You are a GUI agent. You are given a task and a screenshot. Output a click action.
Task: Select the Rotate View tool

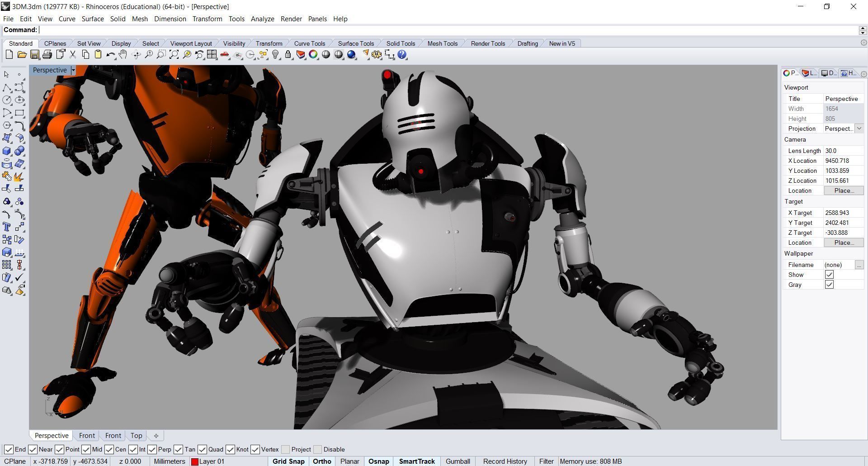(136, 55)
